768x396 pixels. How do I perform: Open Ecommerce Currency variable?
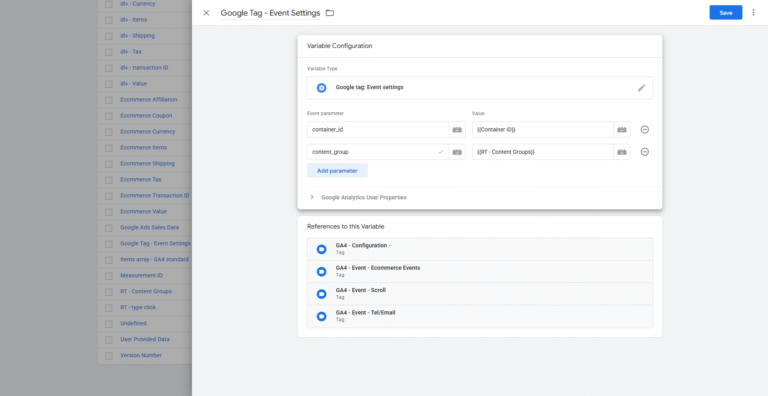click(147, 131)
